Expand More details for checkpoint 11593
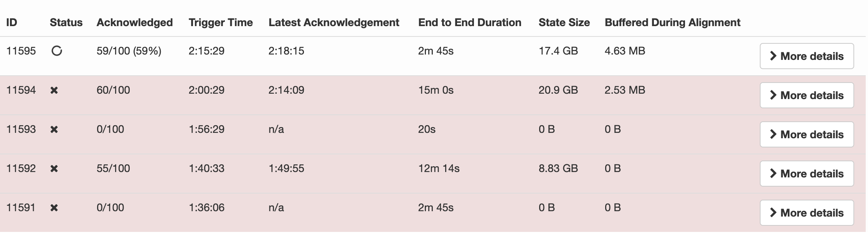Image resolution: width=868 pixels, height=235 pixels. pyautogui.click(x=807, y=134)
